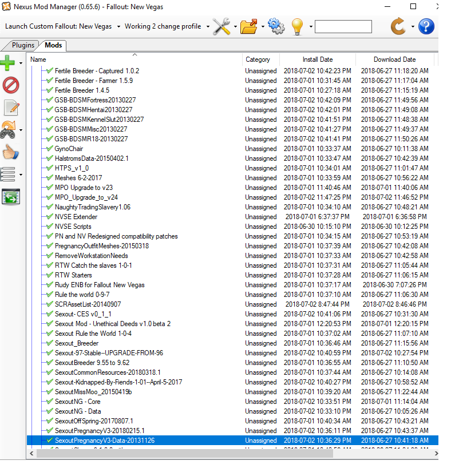
Task: Toggle the green checkmark for NVSE Extender
Action: pos(49,217)
